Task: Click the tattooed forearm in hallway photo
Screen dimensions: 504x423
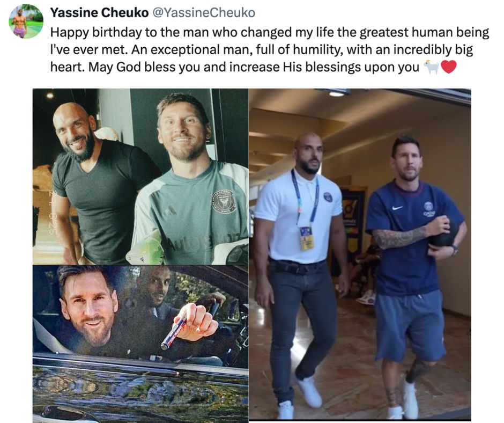Action: [400, 237]
